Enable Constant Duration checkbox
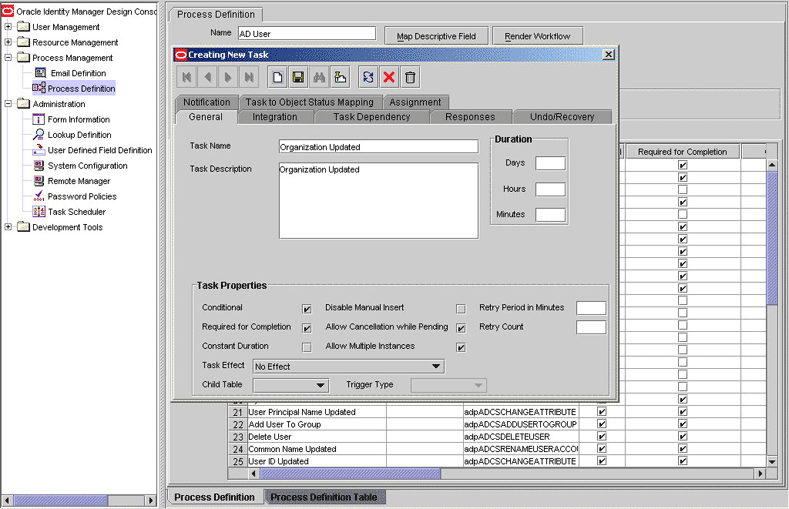The image size is (789, 509). pyautogui.click(x=306, y=348)
